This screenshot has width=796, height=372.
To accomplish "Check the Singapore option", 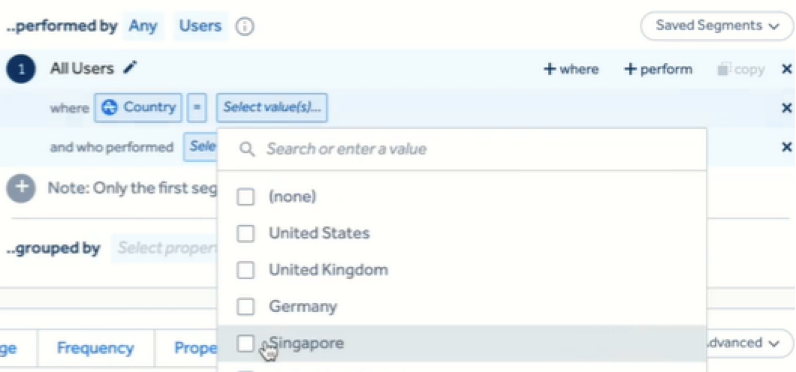I will point(246,344).
